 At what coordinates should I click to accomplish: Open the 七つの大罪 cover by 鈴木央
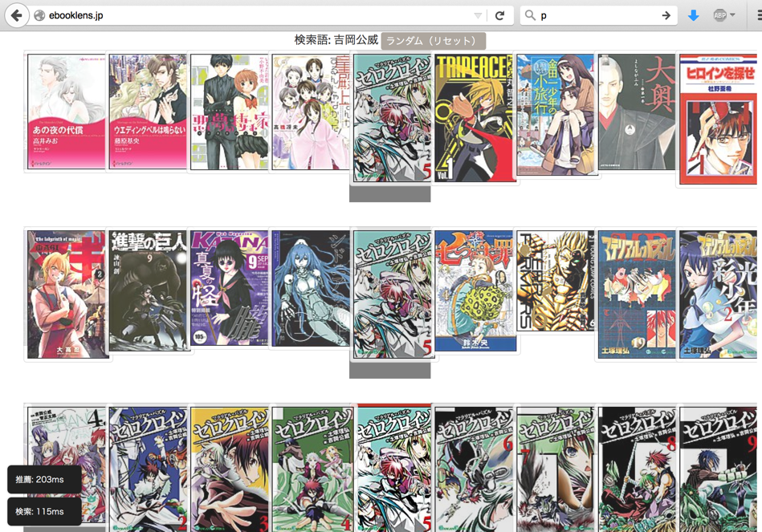[x=474, y=290]
